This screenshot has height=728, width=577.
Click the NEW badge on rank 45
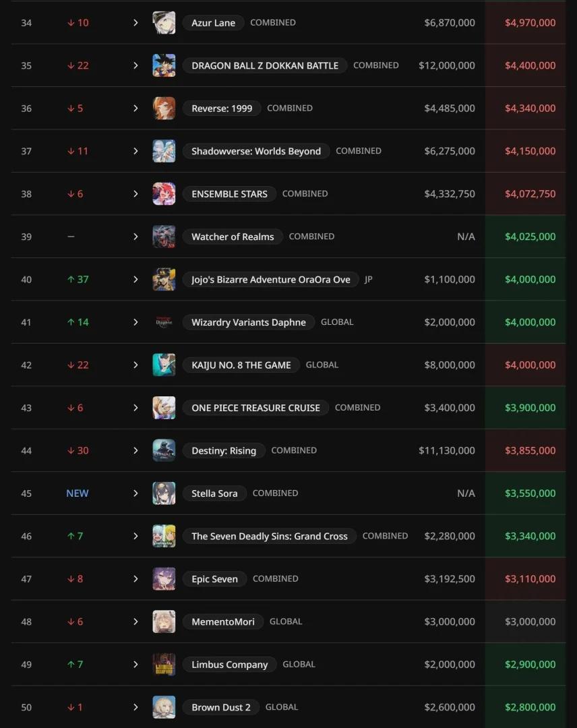[x=78, y=493]
